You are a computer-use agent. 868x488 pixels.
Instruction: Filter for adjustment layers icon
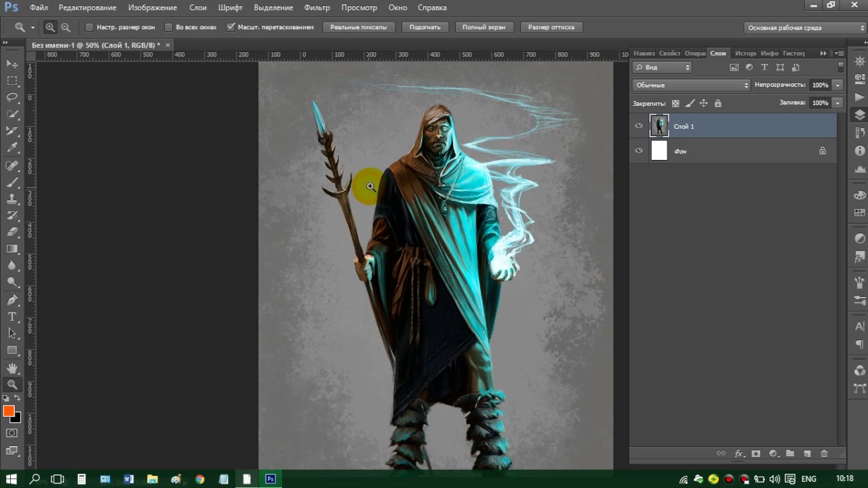click(x=749, y=67)
